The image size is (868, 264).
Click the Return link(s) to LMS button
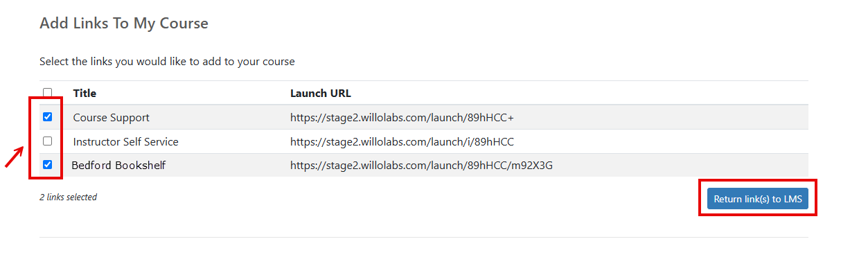(x=758, y=199)
